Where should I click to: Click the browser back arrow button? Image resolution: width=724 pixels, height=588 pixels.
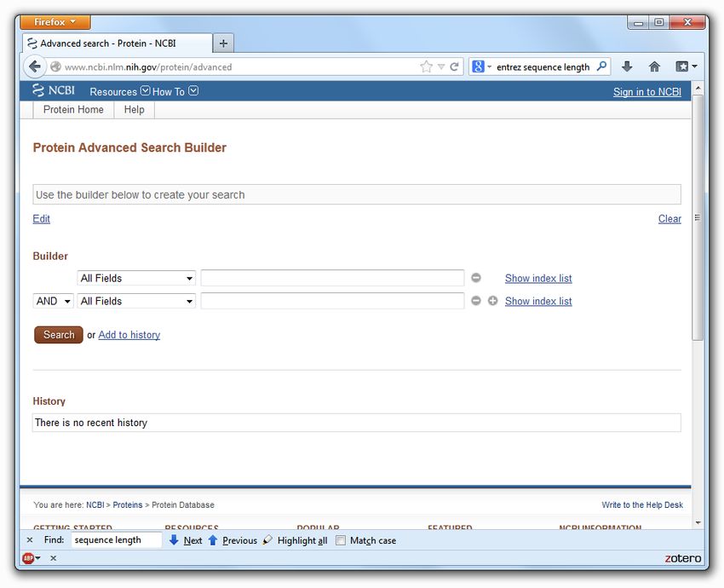point(35,66)
